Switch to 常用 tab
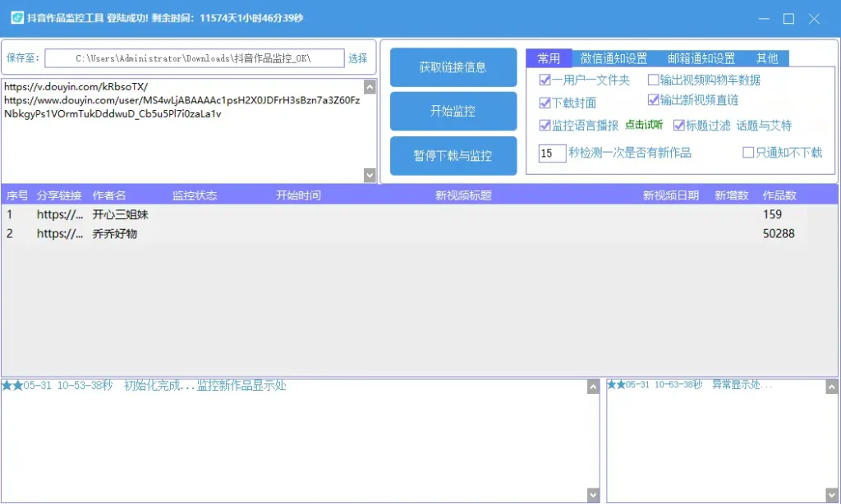The image size is (841, 504). pos(549,58)
